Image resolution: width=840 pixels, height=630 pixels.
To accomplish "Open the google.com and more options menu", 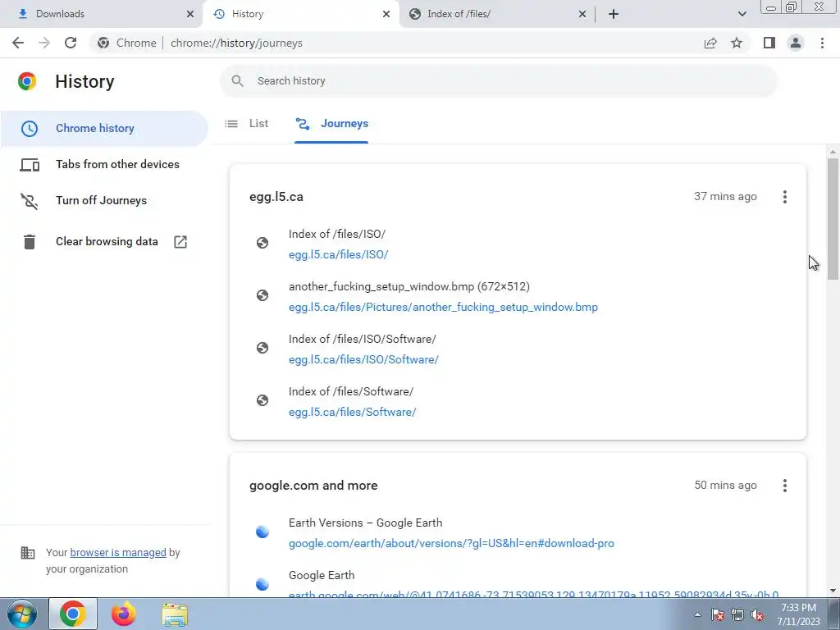I will click(785, 486).
